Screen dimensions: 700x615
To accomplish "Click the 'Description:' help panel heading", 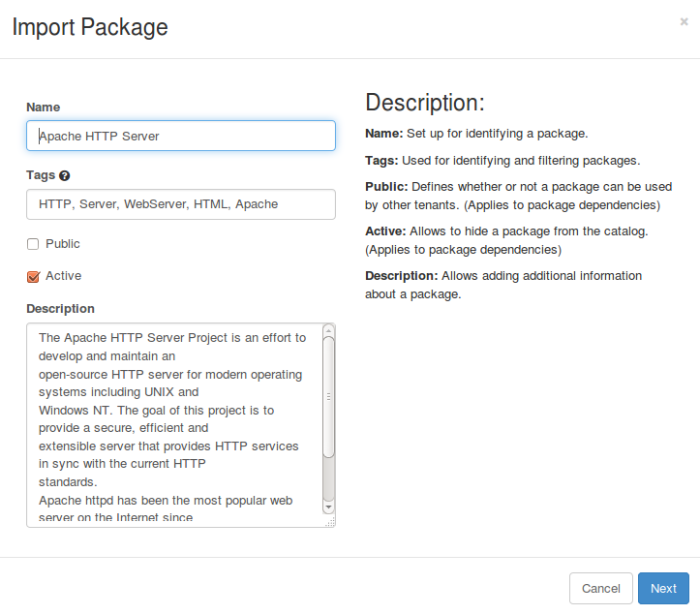I will pyautogui.click(x=424, y=103).
